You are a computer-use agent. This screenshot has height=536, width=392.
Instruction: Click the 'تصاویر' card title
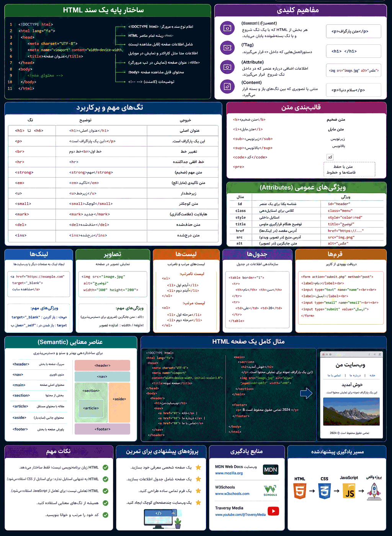(x=113, y=254)
